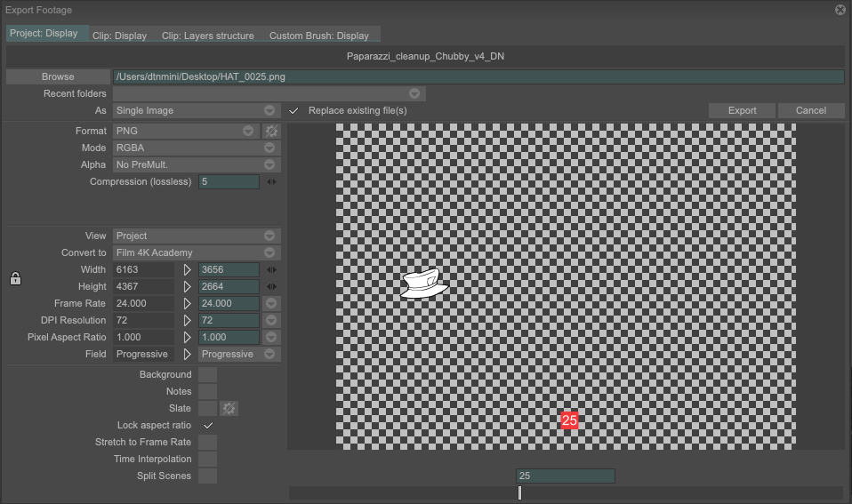Open export DPI Resolution preset dropdown

[271, 320]
